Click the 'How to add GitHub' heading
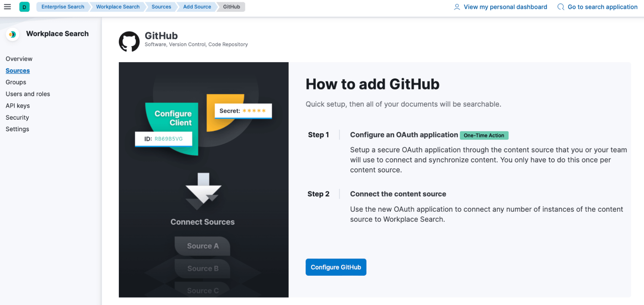Viewport: 644px width, 305px height. pyautogui.click(x=372, y=84)
